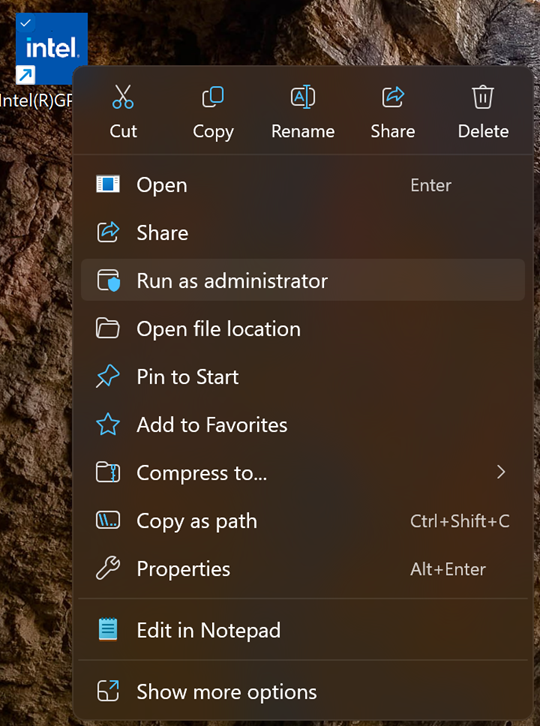Click the Copy icon in top row
Screen dimensions: 540x726
(213, 97)
